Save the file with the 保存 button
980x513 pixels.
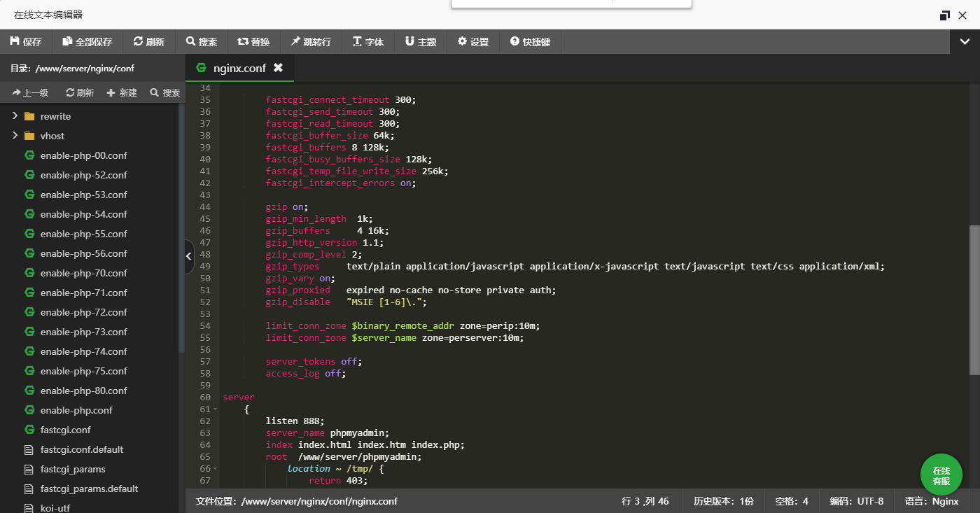coord(26,42)
